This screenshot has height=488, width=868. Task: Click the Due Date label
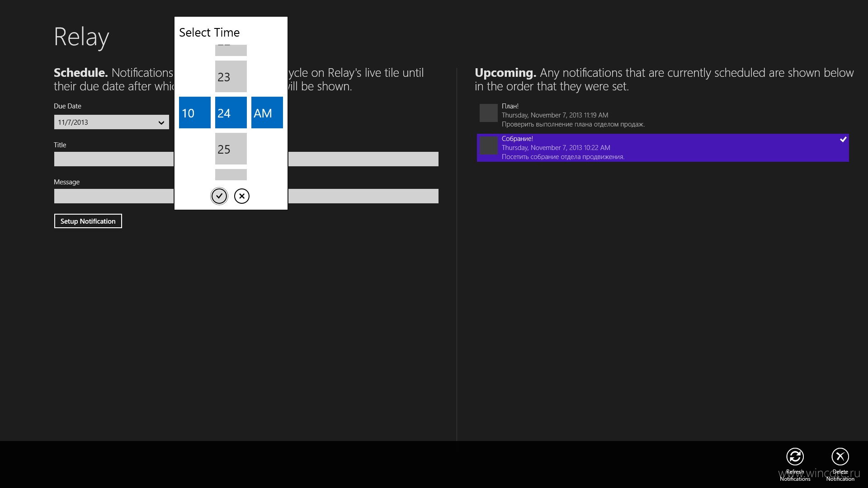67,106
